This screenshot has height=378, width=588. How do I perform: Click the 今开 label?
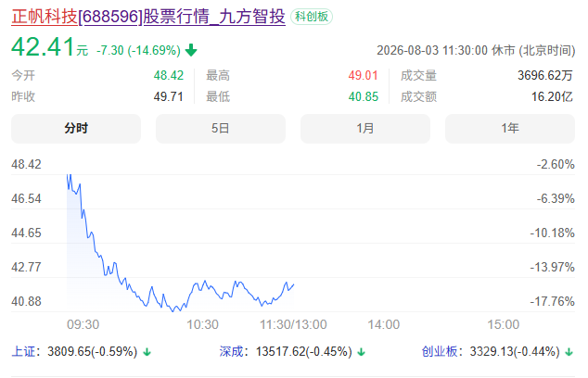click(x=23, y=76)
